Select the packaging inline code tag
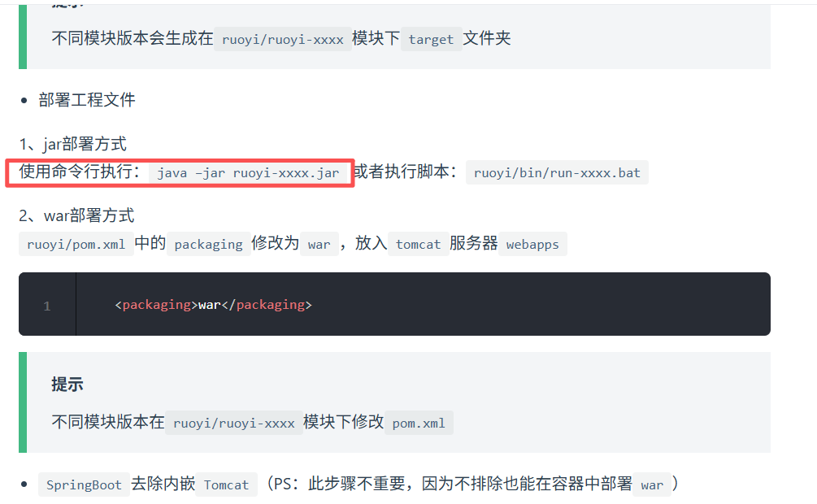Viewport: 817px width, 504px height. click(208, 245)
